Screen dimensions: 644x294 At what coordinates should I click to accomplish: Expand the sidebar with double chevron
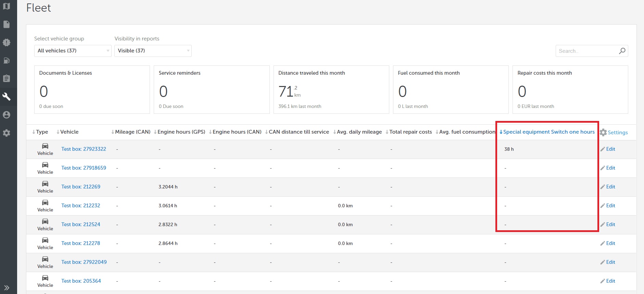point(7,288)
